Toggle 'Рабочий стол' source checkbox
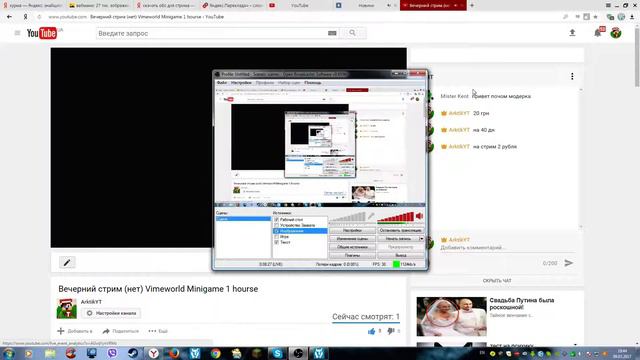Image resolution: width=640 pixels, height=360 pixels. (276, 220)
